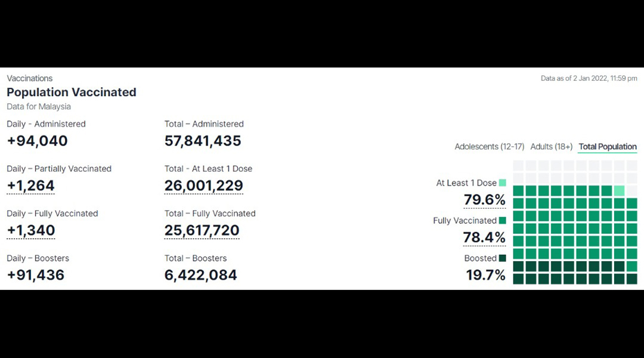Click the +91,436 daily boosters number

[36, 275]
